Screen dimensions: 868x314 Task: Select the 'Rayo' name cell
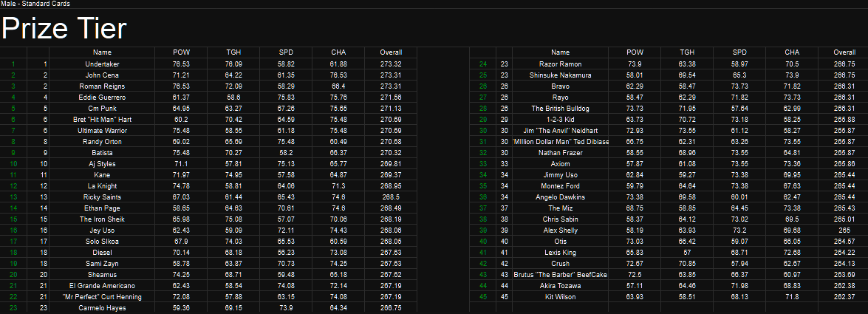click(x=560, y=98)
